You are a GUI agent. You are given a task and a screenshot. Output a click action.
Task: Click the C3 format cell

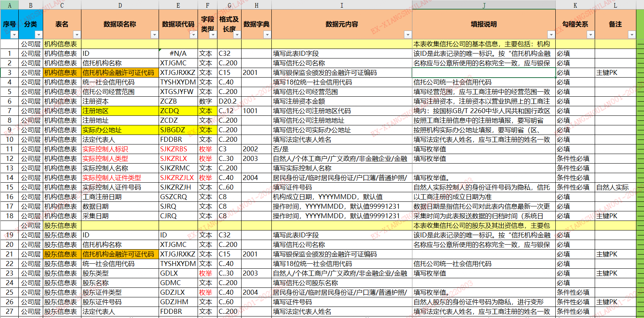pyautogui.click(x=229, y=149)
